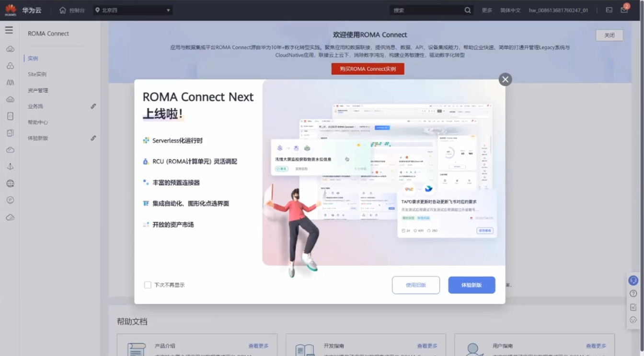Click the 产品介绍 card title
This screenshot has height=356, width=644.
click(x=165, y=346)
